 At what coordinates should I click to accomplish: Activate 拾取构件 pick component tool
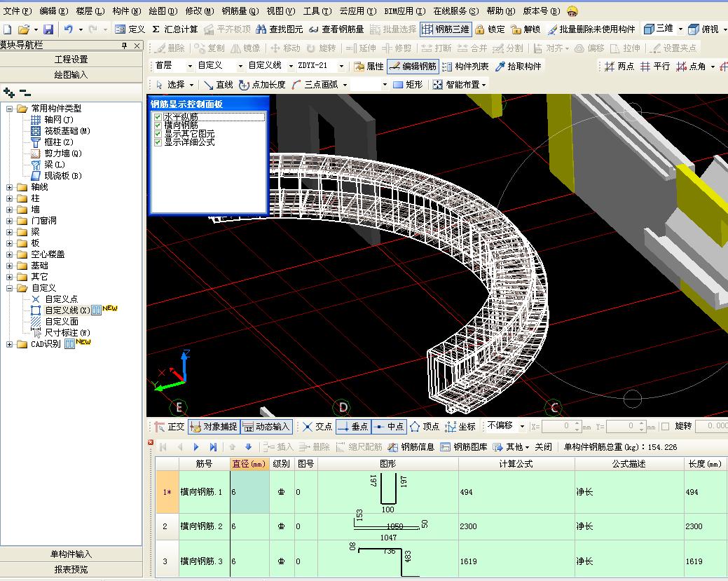pos(518,67)
